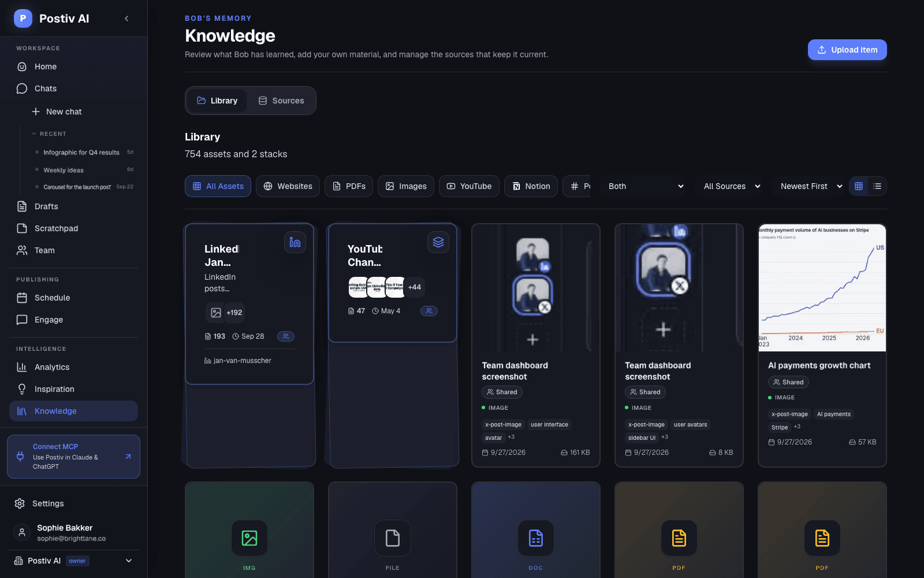Open Home in the sidebar

(73, 66)
